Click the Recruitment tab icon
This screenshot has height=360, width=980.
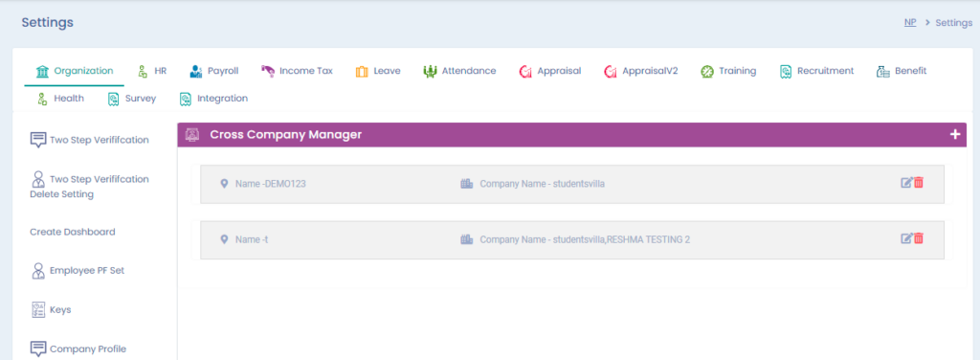(x=786, y=71)
